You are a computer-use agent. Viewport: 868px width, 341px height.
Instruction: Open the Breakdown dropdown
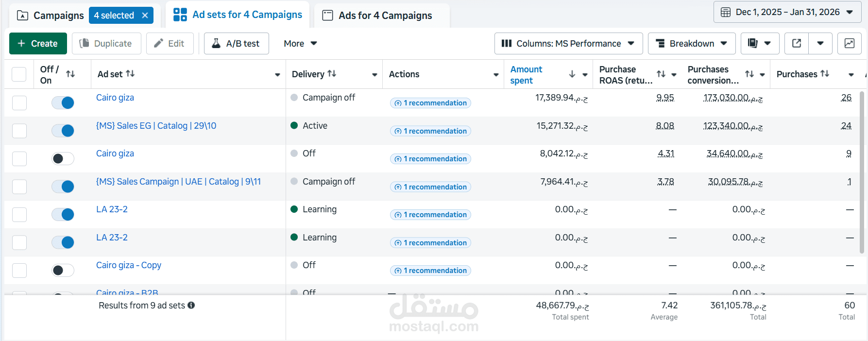692,44
